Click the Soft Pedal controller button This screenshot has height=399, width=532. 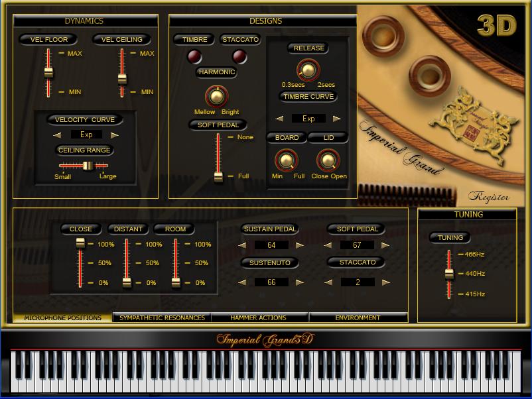pyautogui.click(x=357, y=229)
